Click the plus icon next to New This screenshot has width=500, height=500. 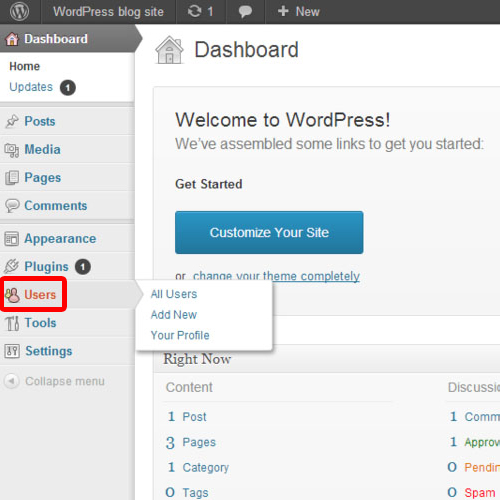(x=283, y=11)
